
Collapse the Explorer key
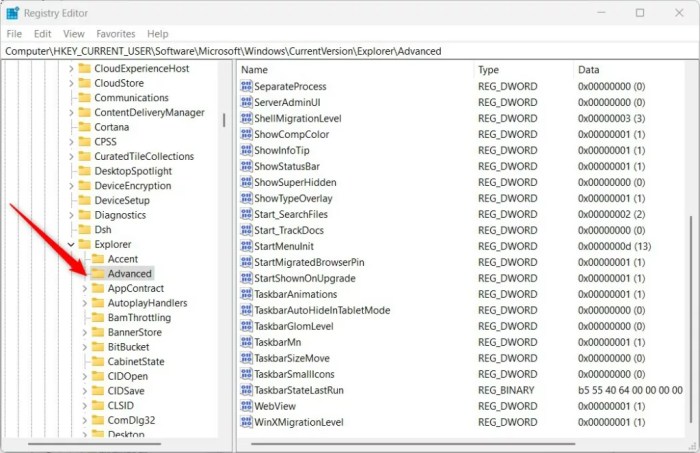(x=71, y=245)
